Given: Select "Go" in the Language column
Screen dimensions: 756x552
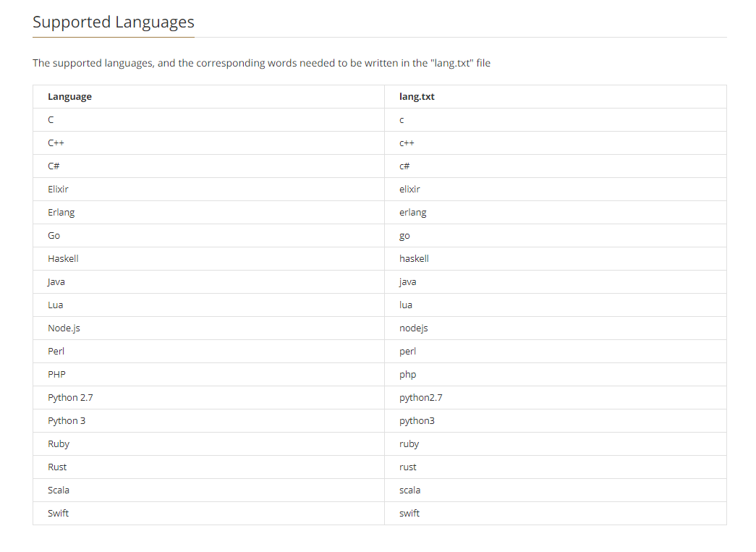Looking at the screenshot, I should pos(54,236).
